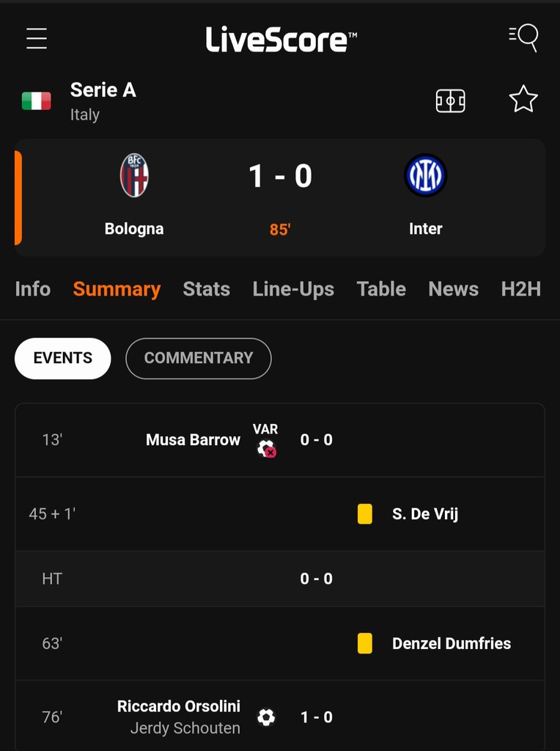Tap the football pitch icon
Screen dimensions: 560x751
(x=450, y=100)
